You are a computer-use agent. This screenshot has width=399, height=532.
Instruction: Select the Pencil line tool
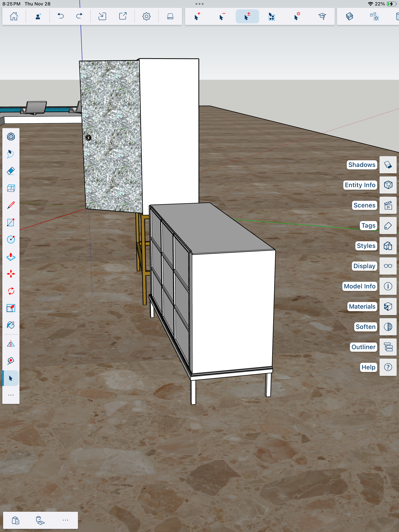(x=11, y=205)
